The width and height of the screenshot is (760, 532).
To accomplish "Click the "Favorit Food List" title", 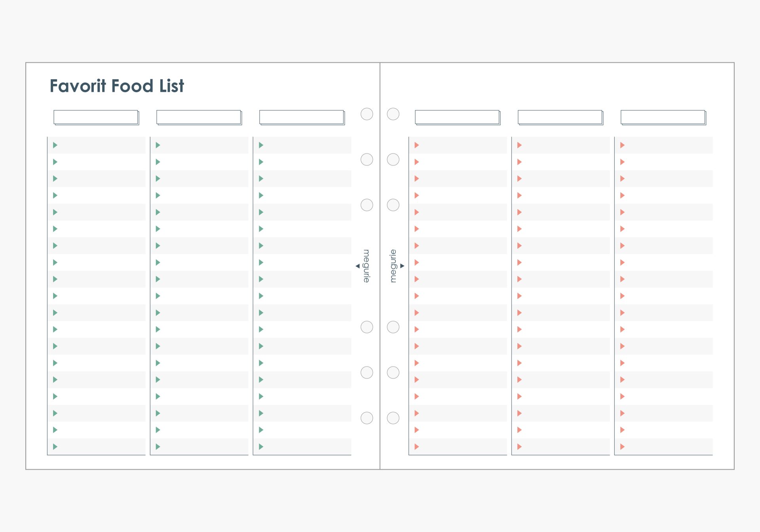I will pyautogui.click(x=117, y=86).
